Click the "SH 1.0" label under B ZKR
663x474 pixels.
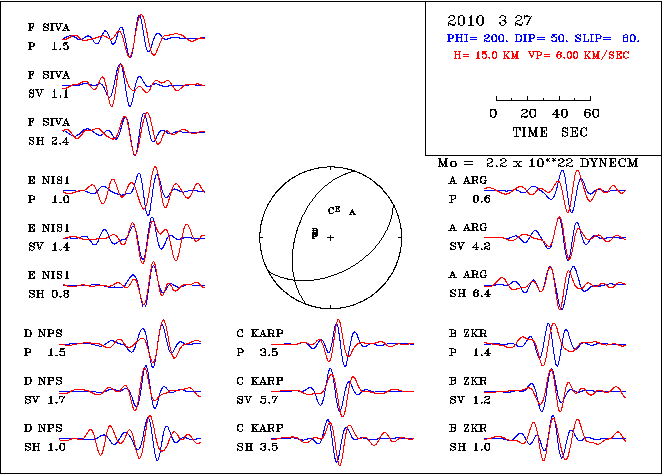470,447
